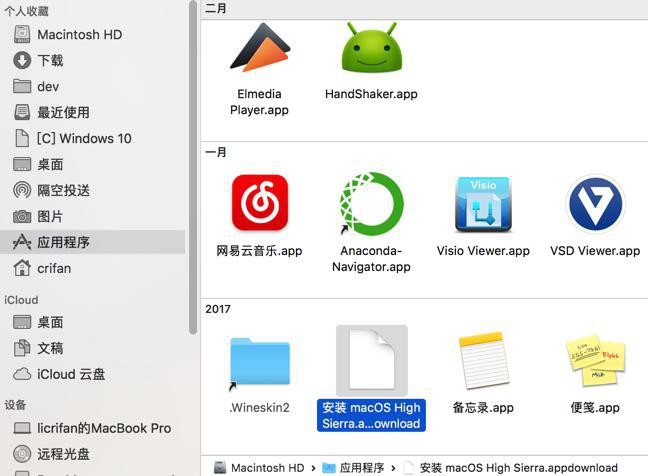Click the 远程光盘 disc icon

pyautogui.click(x=22, y=454)
